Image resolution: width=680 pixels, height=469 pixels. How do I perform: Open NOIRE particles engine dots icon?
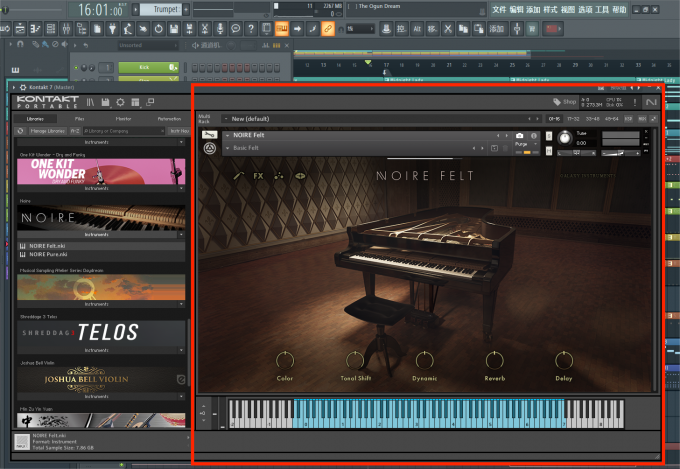click(279, 176)
